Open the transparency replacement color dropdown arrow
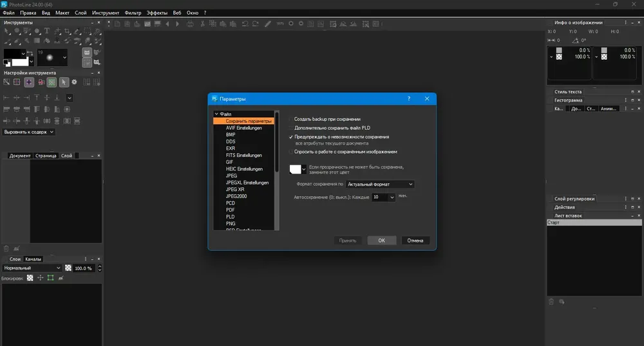 (304, 169)
